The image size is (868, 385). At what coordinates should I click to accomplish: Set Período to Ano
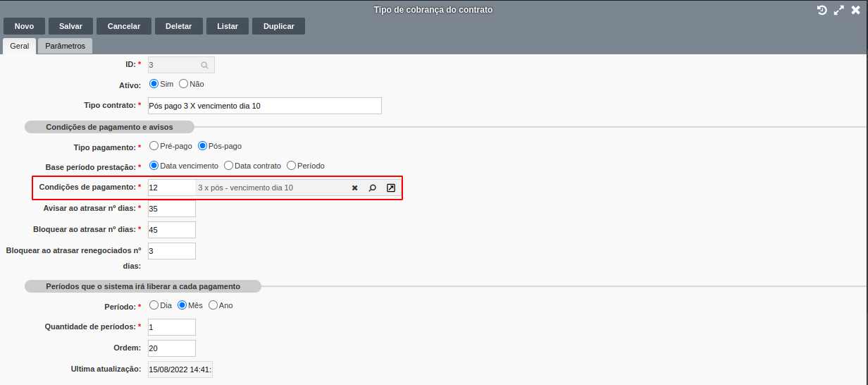pos(213,305)
